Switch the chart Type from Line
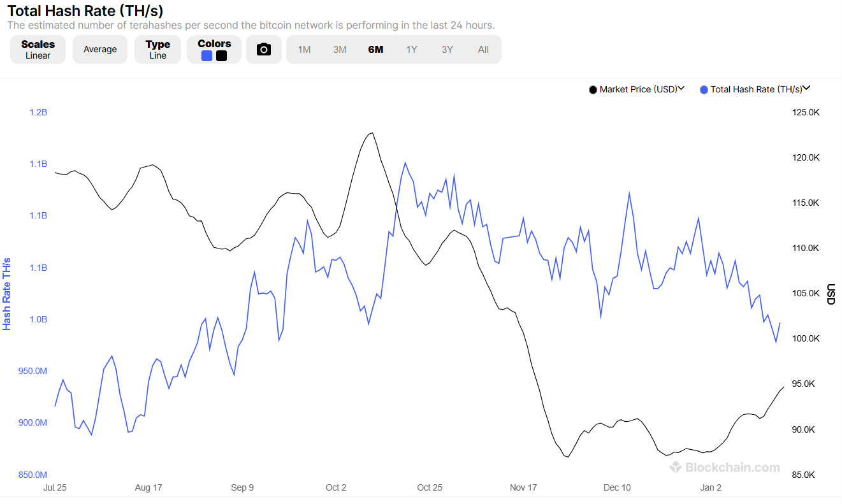This screenshot has height=504, width=842. click(157, 49)
